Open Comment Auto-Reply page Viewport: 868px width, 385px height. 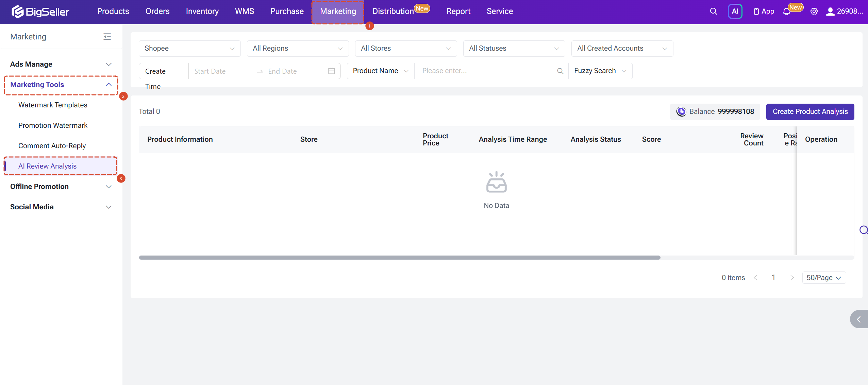[52, 146]
